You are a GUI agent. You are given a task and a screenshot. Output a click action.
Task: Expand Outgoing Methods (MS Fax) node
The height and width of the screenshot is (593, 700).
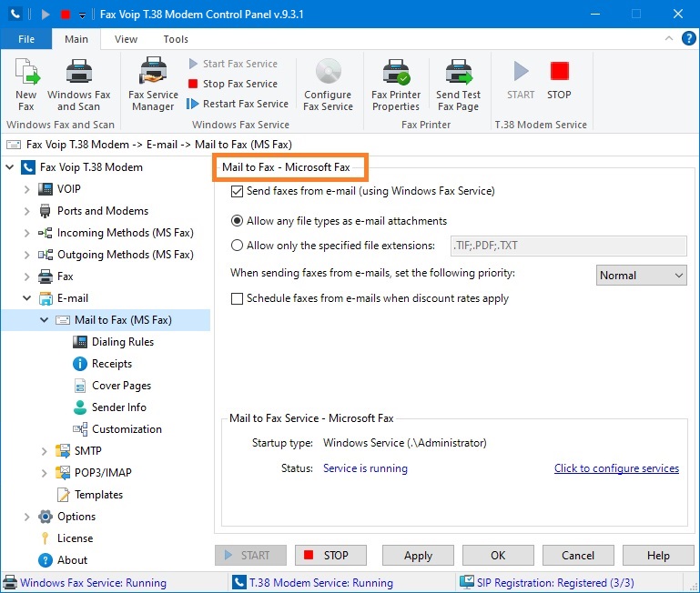tap(26, 255)
